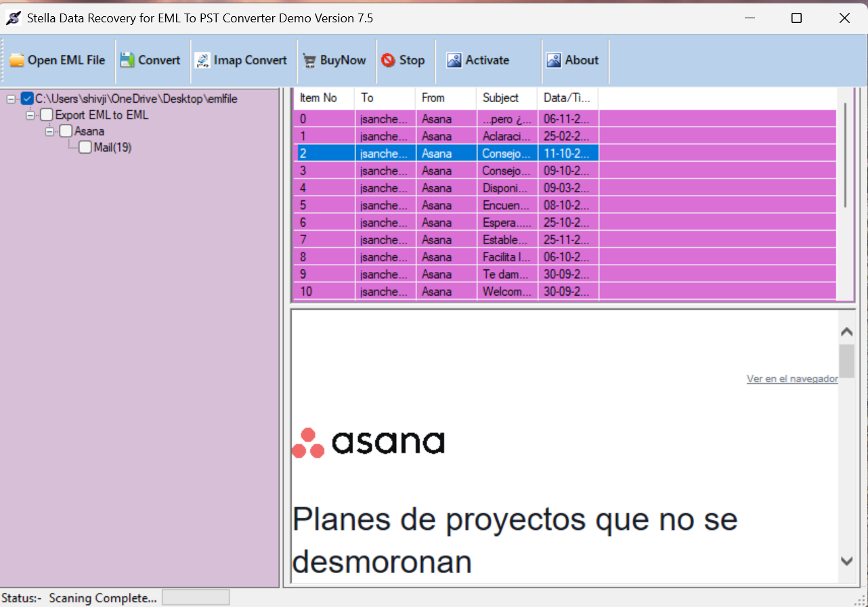Screen dimensions: 868x607
Task: Select the row with subject Disponi...
Action: tap(565, 187)
